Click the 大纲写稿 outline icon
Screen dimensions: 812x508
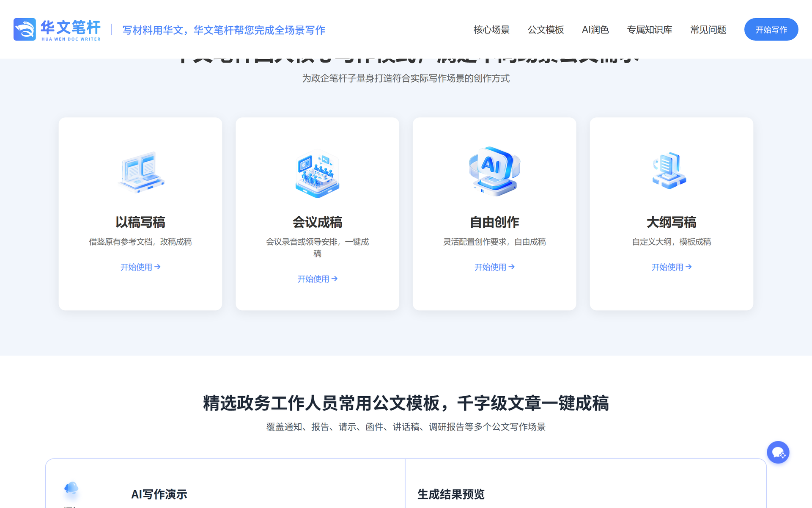coord(669,171)
